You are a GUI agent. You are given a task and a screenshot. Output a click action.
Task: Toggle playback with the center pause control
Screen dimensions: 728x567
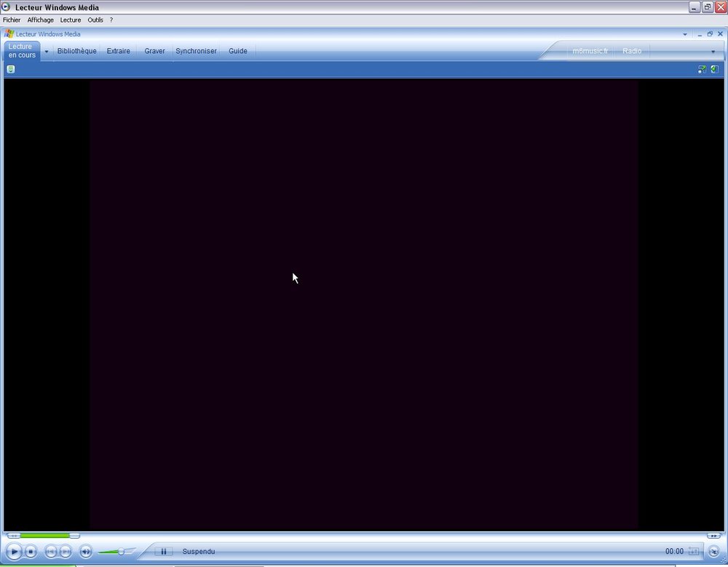(163, 551)
